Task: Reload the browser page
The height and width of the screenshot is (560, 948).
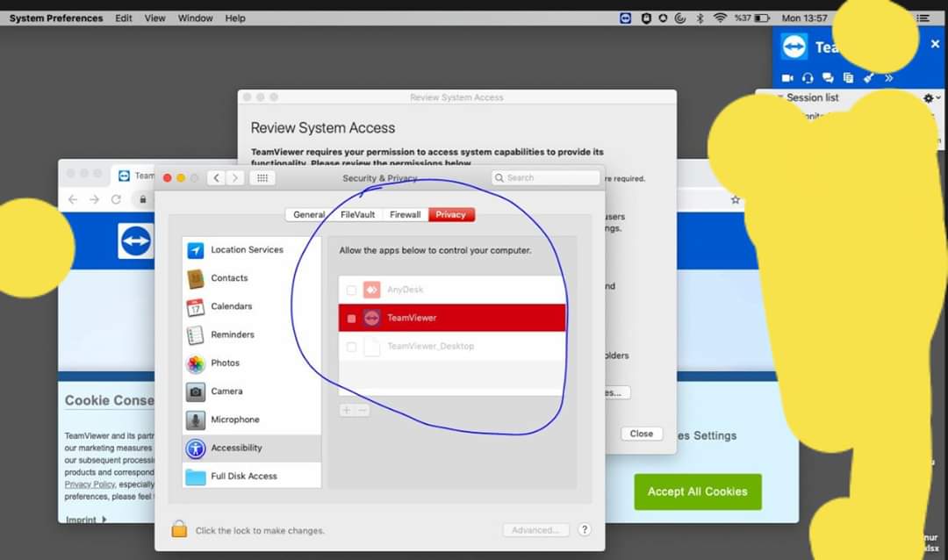Action: click(x=116, y=199)
